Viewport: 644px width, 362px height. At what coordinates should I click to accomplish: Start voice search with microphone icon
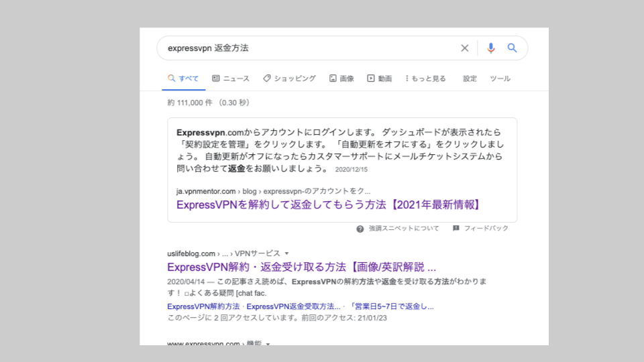490,48
